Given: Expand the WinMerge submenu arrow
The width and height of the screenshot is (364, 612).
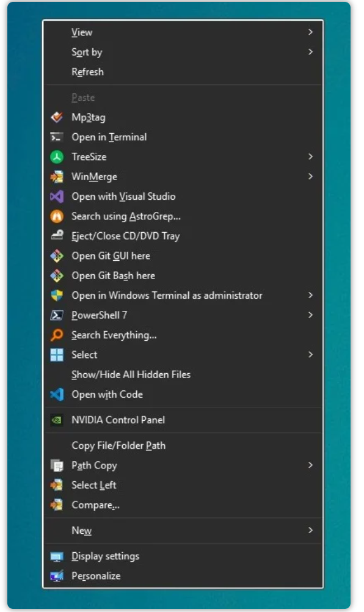Looking at the screenshot, I should (x=310, y=177).
